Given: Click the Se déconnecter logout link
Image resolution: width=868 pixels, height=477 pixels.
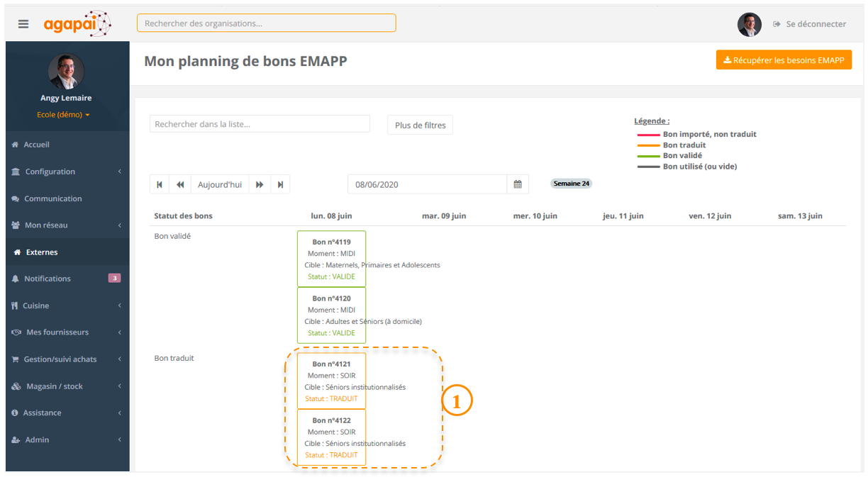Looking at the screenshot, I should 809,24.
